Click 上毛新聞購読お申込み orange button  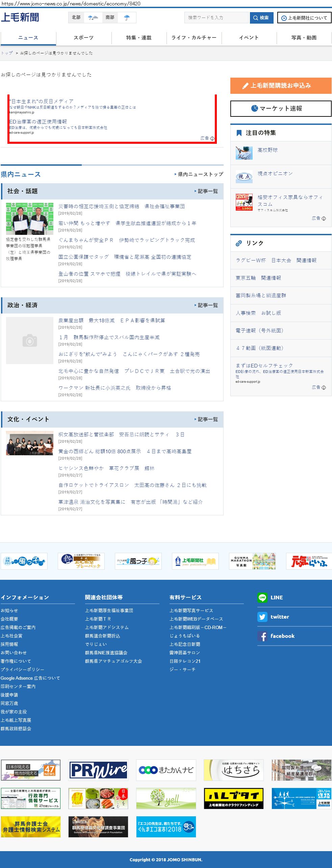click(281, 86)
